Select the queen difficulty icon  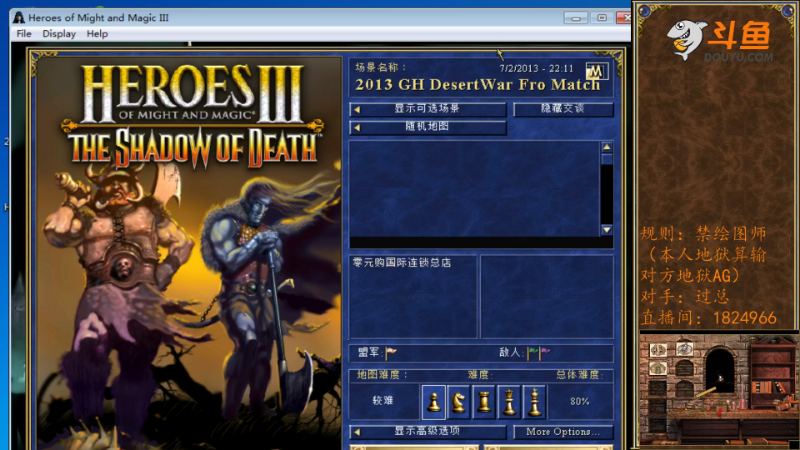[509, 402]
